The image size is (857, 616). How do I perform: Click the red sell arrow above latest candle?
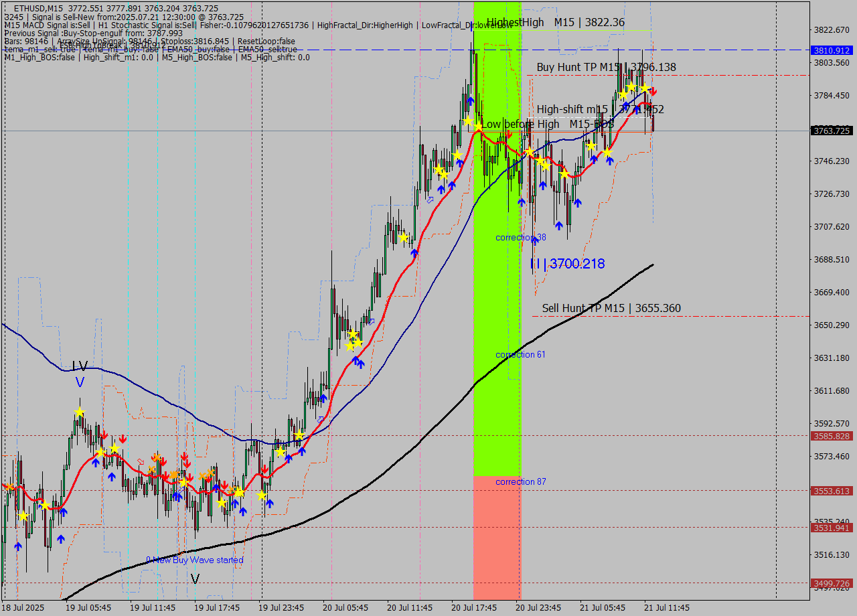653,91
